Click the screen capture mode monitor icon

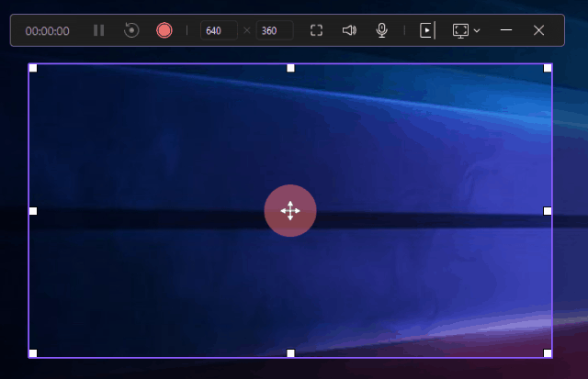pyautogui.click(x=460, y=30)
